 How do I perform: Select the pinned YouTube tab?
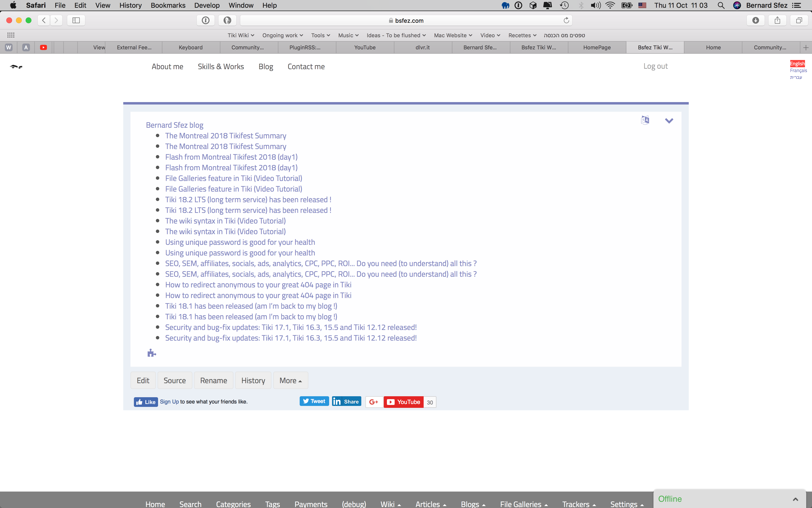(x=43, y=47)
